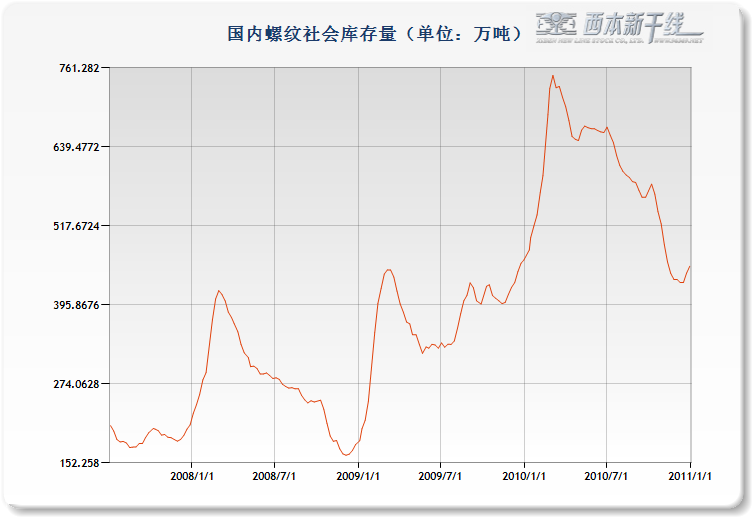Click the red line's right endpoint at 2011/1/1
Screen dimensions: 752x517
[x=690, y=266]
